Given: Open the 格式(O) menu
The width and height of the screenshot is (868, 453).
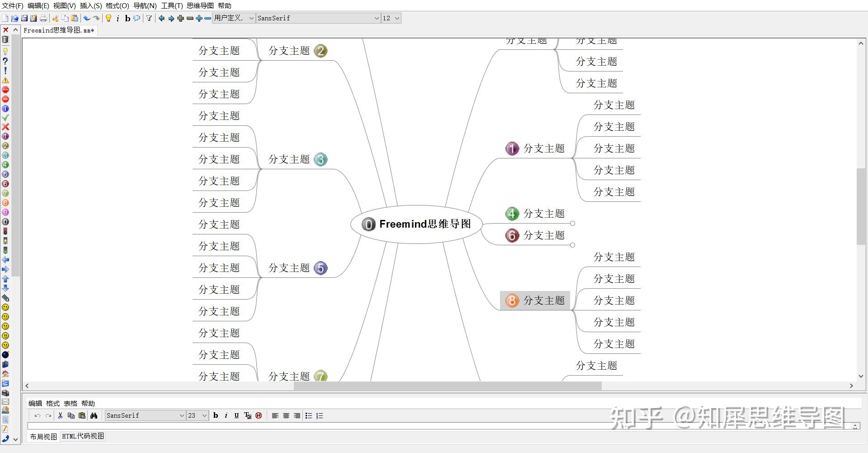Looking at the screenshot, I should click(x=118, y=6).
